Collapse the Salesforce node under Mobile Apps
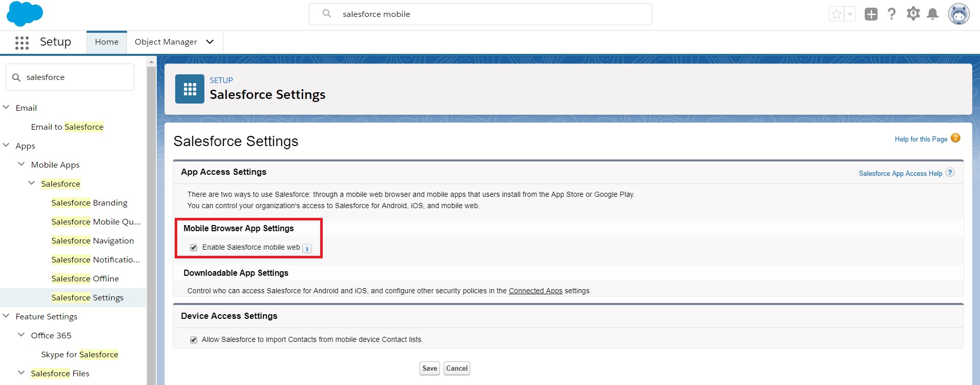This screenshot has width=980, height=385. tap(31, 183)
